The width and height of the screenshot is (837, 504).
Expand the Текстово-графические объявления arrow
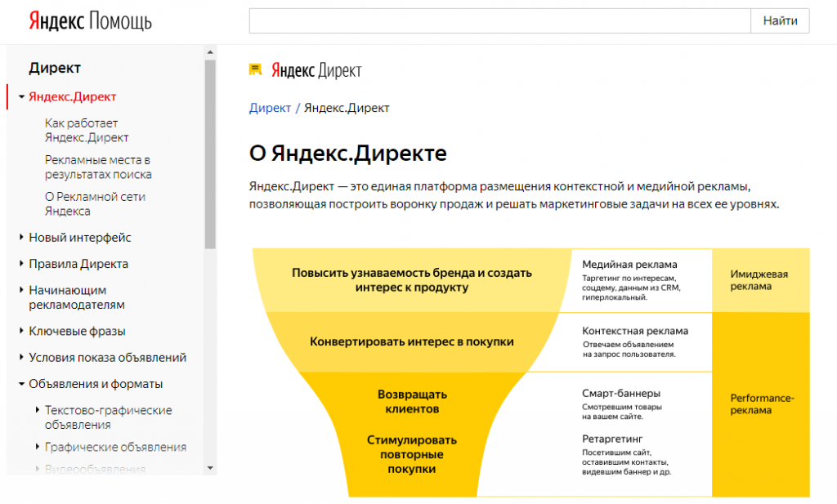38,409
